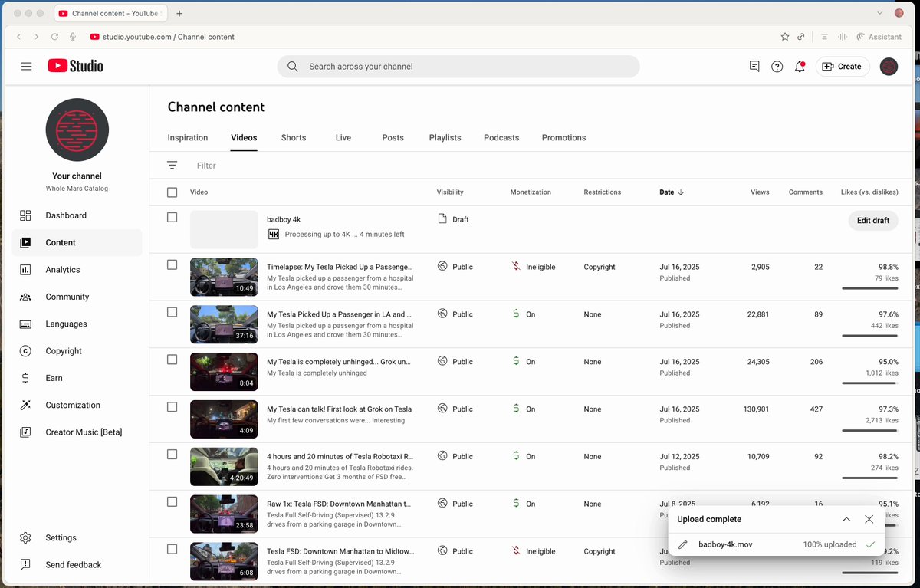Image resolution: width=920 pixels, height=588 pixels.
Task: Open the notifications bell
Action: pyautogui.click(x=800, y=67)
